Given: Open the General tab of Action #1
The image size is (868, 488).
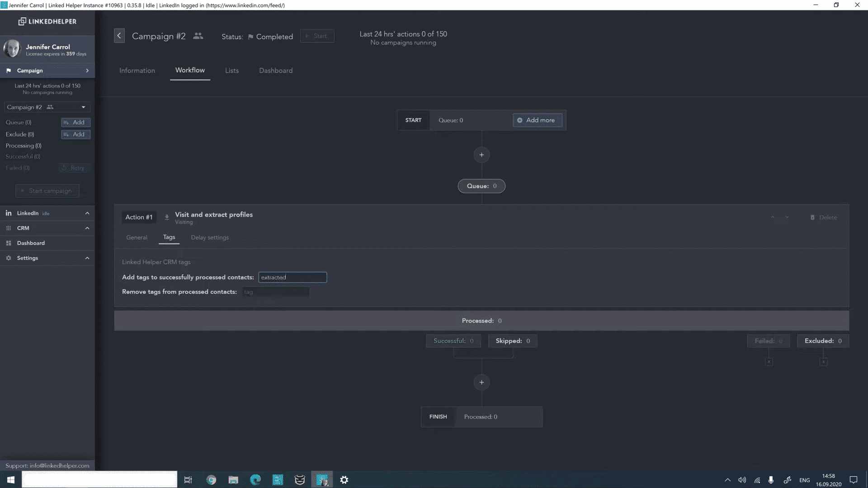Looking at the screenshot, I should pyautogui.click(x=137, y=237).
